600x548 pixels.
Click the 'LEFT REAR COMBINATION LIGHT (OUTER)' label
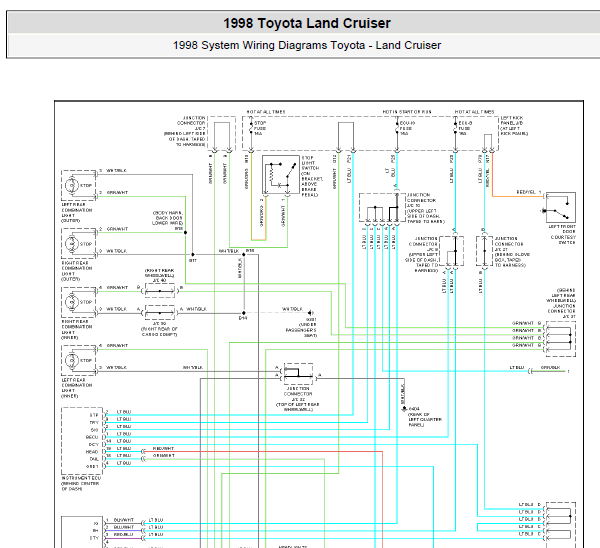coord(77,212)
